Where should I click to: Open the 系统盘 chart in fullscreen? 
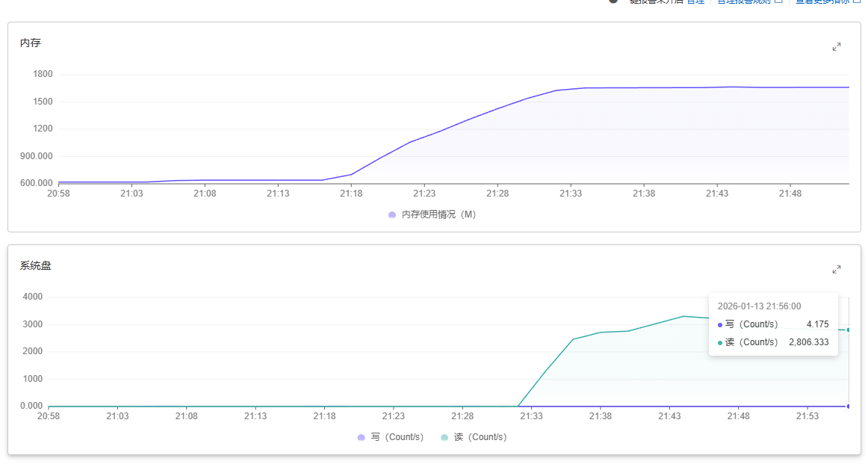pyautogui.click(x=837, y=270)
